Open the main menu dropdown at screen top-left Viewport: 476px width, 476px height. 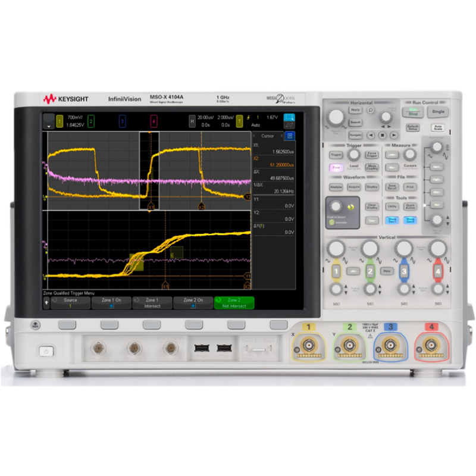tap(49, 121)
